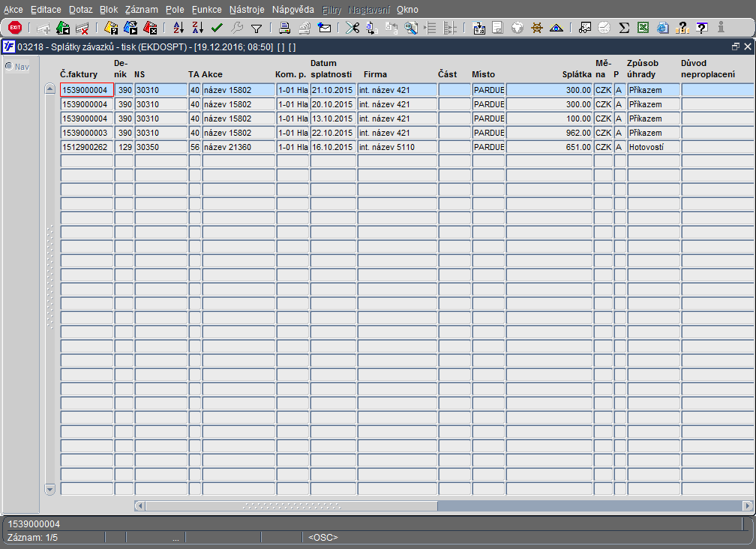
Task: Click the record scroll down arrow
Action: (49, 489)
